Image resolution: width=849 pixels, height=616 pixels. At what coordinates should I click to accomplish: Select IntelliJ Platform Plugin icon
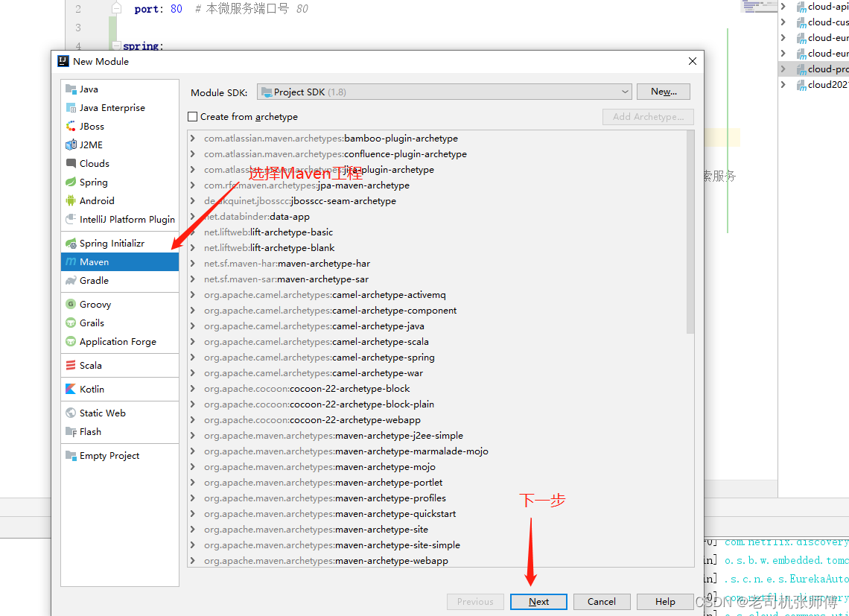click(71, 219)
